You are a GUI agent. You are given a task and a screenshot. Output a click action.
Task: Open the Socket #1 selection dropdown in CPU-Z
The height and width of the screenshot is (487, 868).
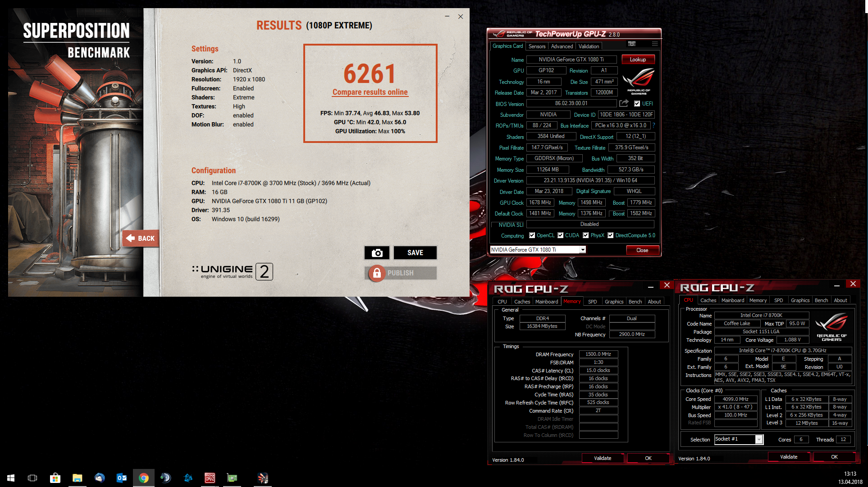point(759,440)
